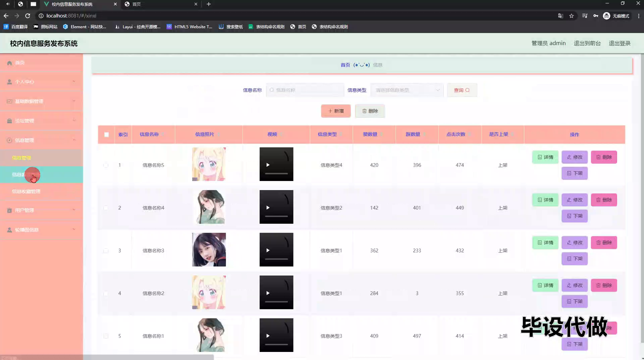Play the video in the 信息名称5 row
The width and height of the screenshot is (644, 360).
[268, 165]
